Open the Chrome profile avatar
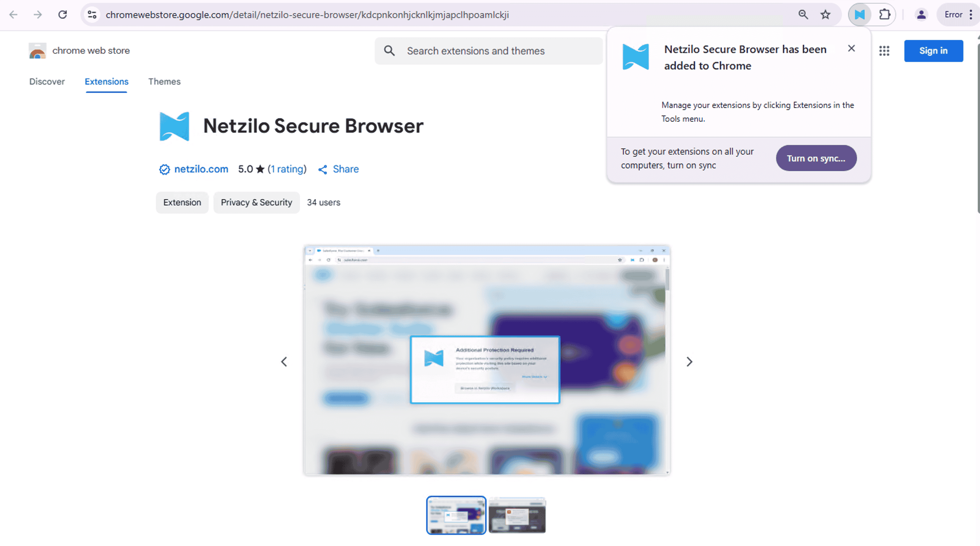 (x=921, y=14)
